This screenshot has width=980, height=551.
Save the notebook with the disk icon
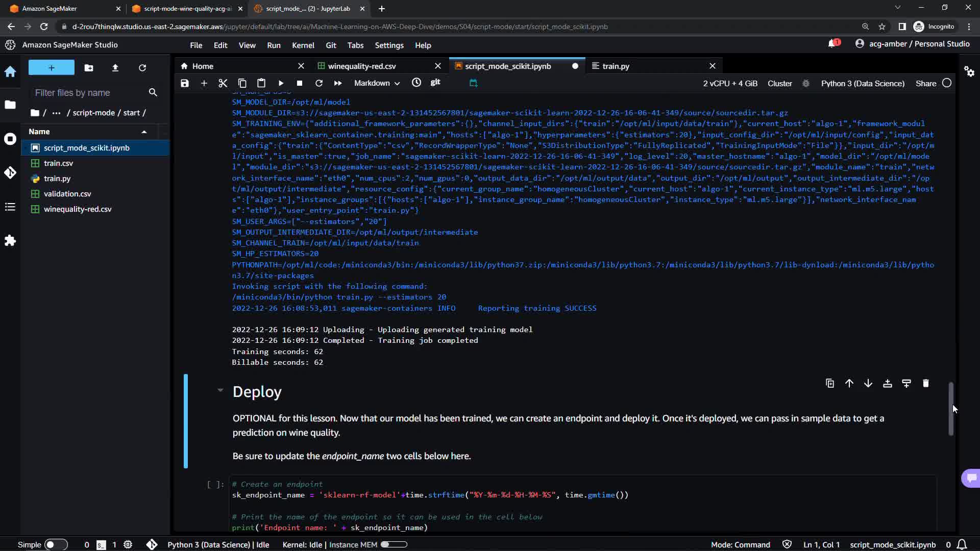pyautogui.click(x=185, y=83)
